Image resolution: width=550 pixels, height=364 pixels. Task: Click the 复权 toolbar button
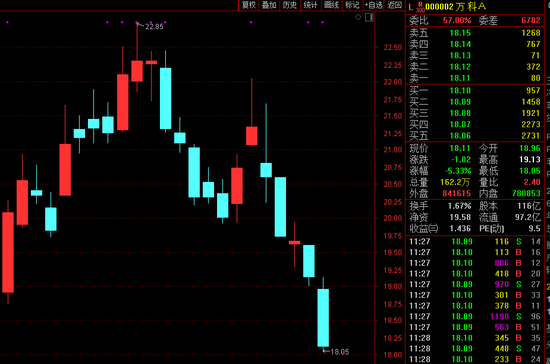(249, 5)
